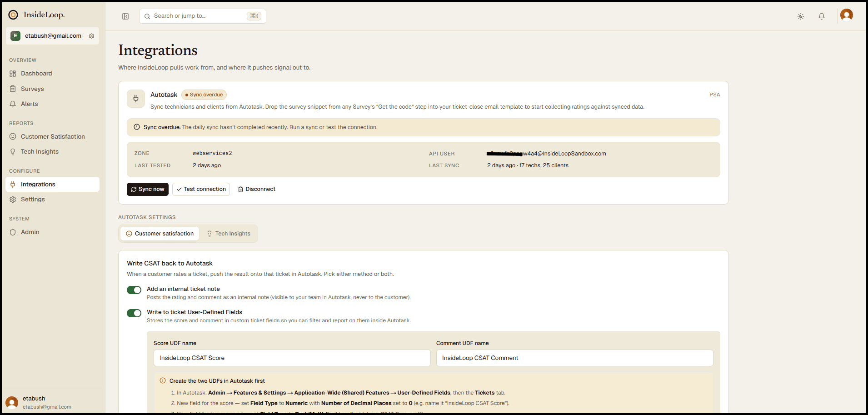This screenshot has height=415, width=868.
Task: Click the Sync overdue status badge
Action: [x=204, y=95]
